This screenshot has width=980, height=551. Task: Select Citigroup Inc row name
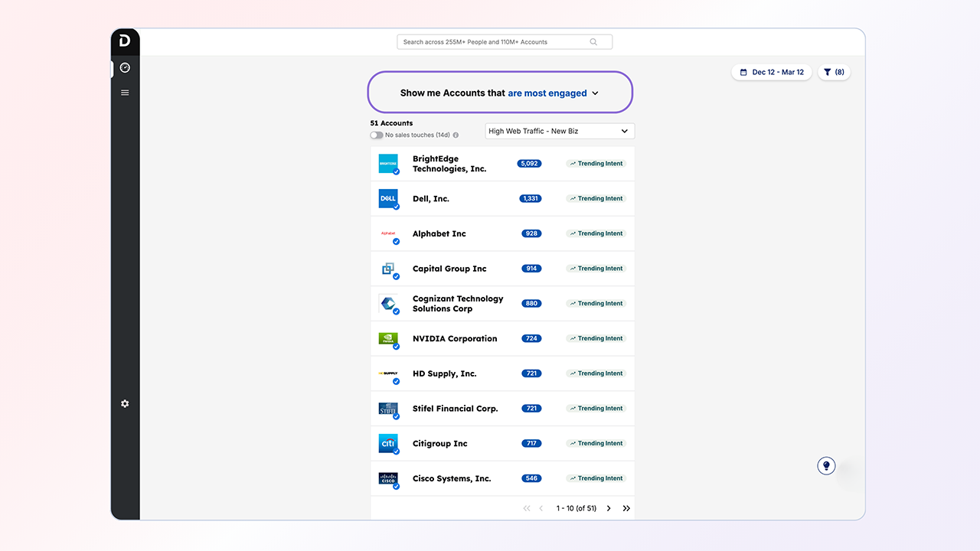440,444
